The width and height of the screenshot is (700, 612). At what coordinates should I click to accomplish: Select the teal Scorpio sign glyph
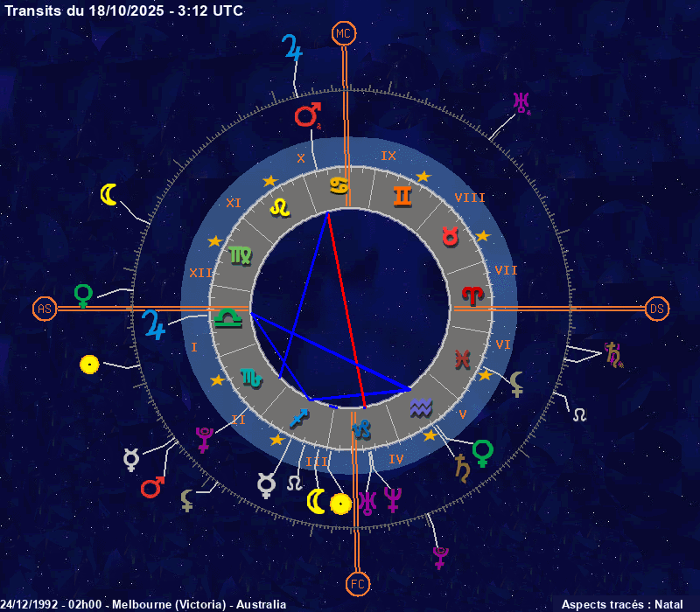(250, 378)
